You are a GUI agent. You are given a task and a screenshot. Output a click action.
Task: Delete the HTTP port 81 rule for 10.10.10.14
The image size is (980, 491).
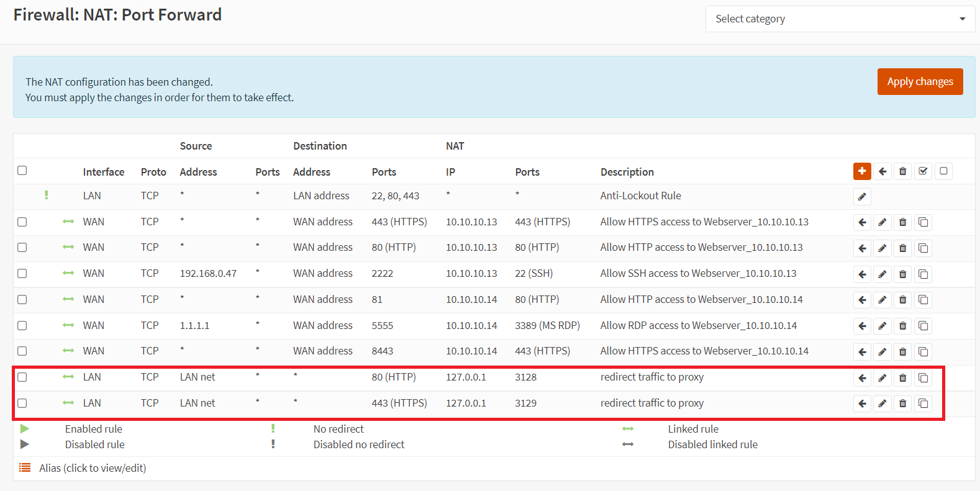pos(903,300)
